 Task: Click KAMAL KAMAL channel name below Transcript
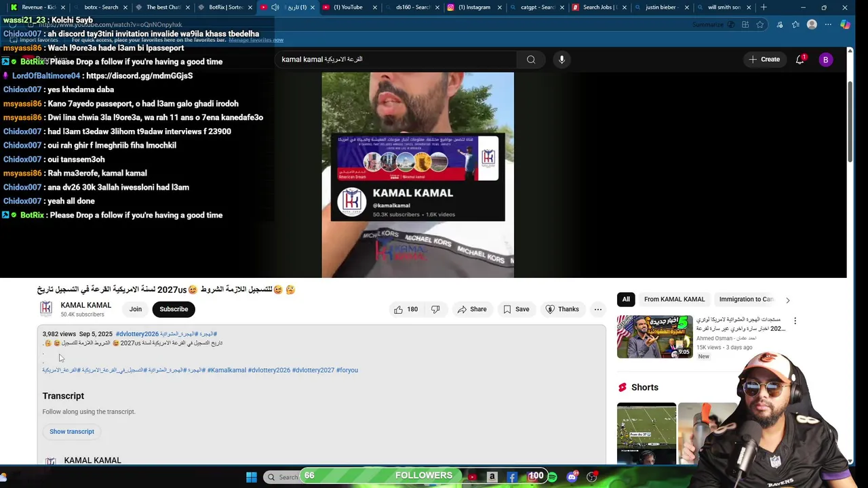tap(92, 460)
